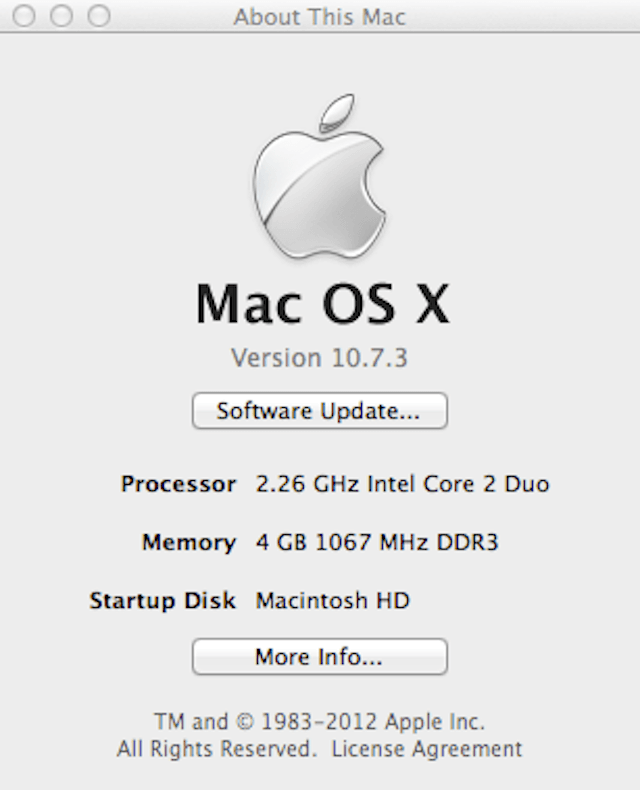Click the copyright symbol in the footer
The image size is (640, 790).
pyautogui.click(x=245, y=722)
